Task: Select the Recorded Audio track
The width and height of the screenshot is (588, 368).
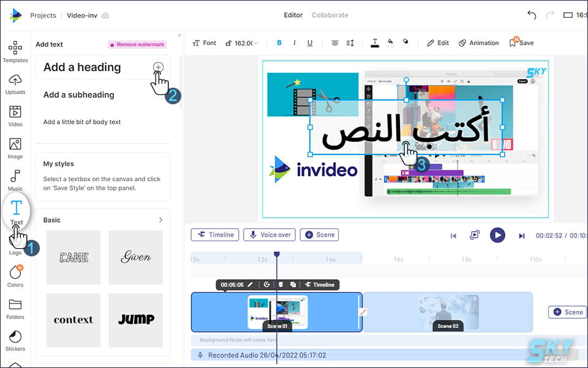Action: pyautogui.click(x=390, y=355)
